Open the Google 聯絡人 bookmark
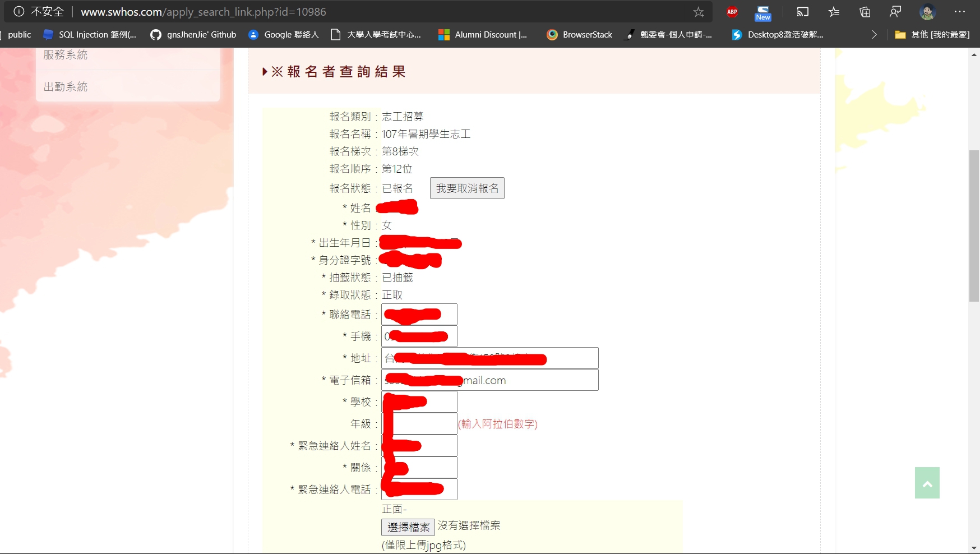Viewport: 980px width, 554px height. point(284,35)
